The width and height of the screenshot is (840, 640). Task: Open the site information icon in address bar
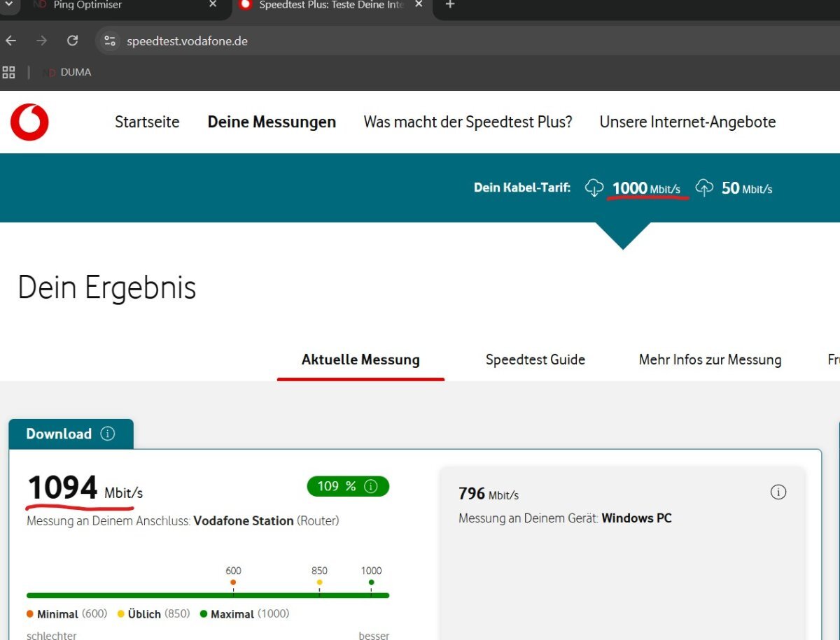(x=110, y=41)
